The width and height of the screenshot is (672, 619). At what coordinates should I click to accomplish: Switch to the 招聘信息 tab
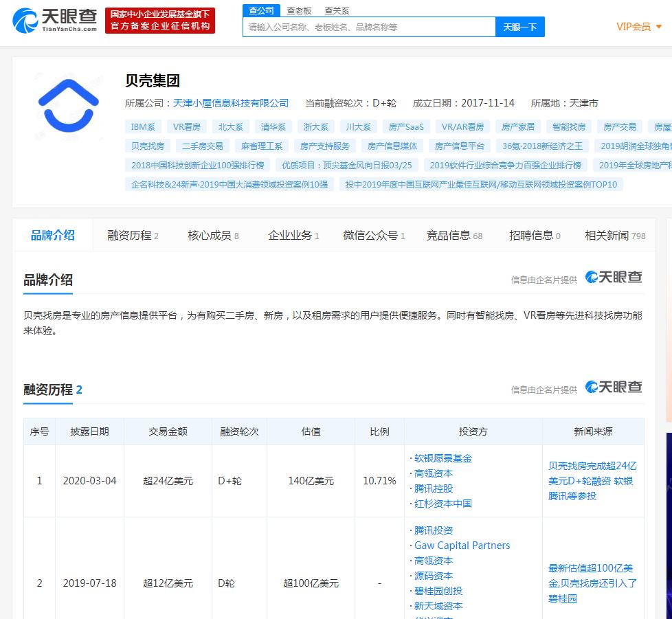535,235
